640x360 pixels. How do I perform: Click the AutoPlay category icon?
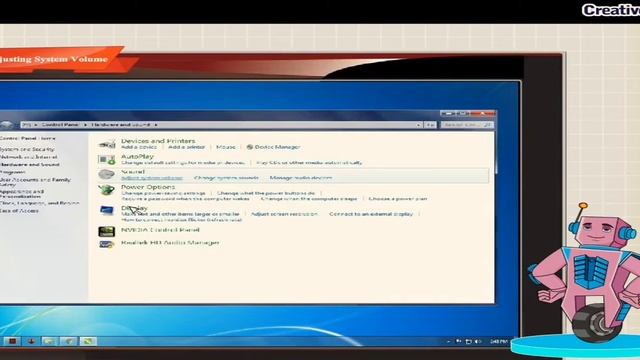pos(107,159)
